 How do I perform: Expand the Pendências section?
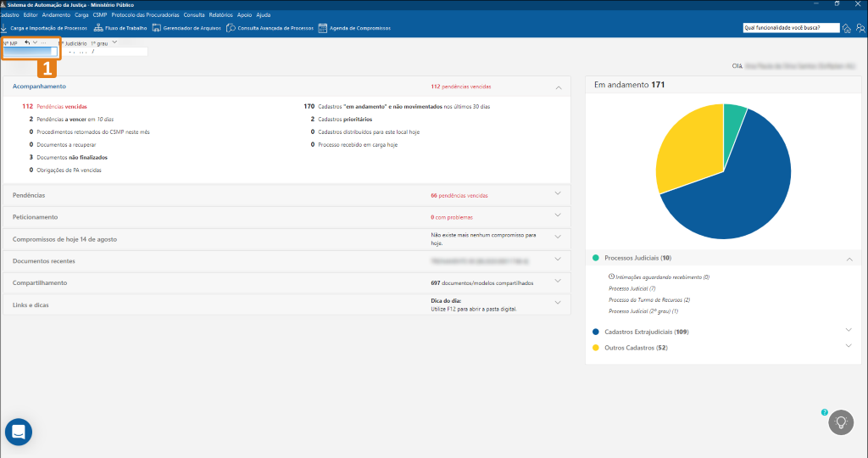pos(558,194)
